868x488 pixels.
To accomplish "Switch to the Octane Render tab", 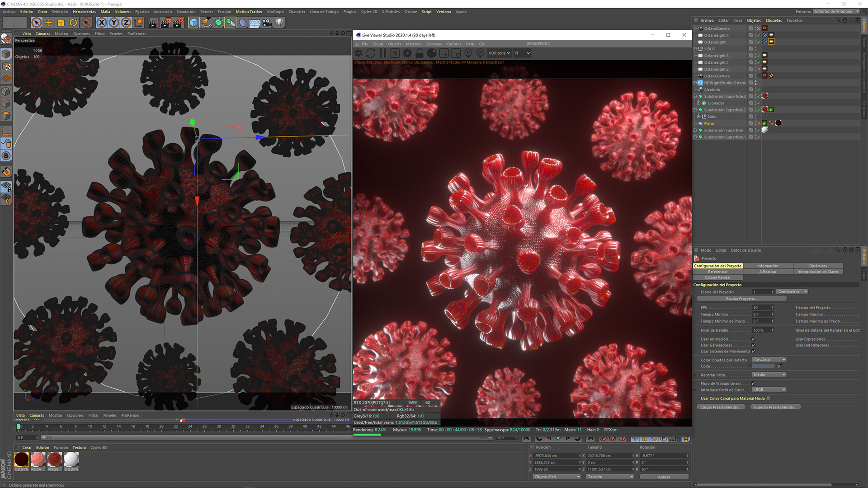I will coord(717,277).
